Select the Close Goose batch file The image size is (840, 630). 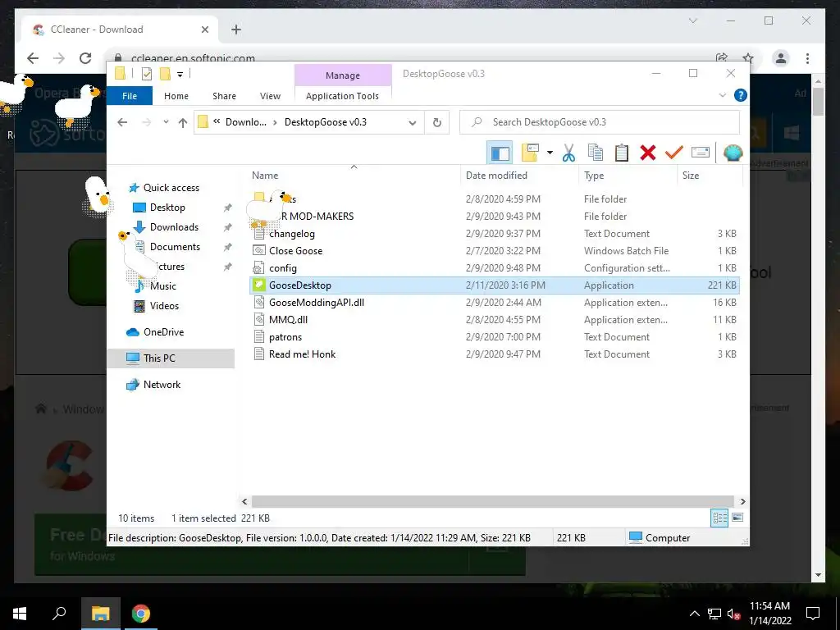pyautogui.click(x=295, y=251)
